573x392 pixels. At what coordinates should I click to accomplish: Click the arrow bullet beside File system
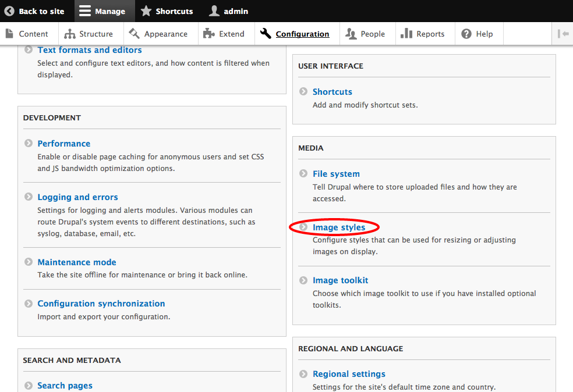[x=303, y=174]
